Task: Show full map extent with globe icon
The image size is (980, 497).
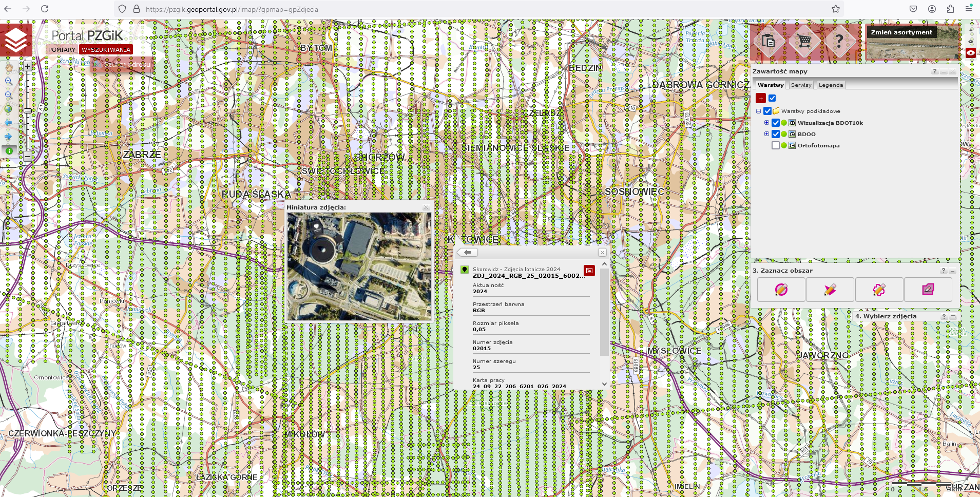Action: 9,109
